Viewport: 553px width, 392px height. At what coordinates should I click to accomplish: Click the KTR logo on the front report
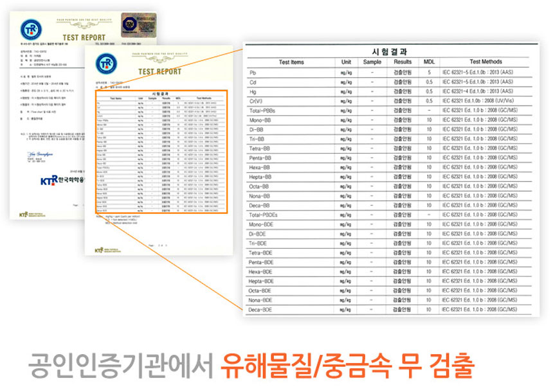pos(107,62)
